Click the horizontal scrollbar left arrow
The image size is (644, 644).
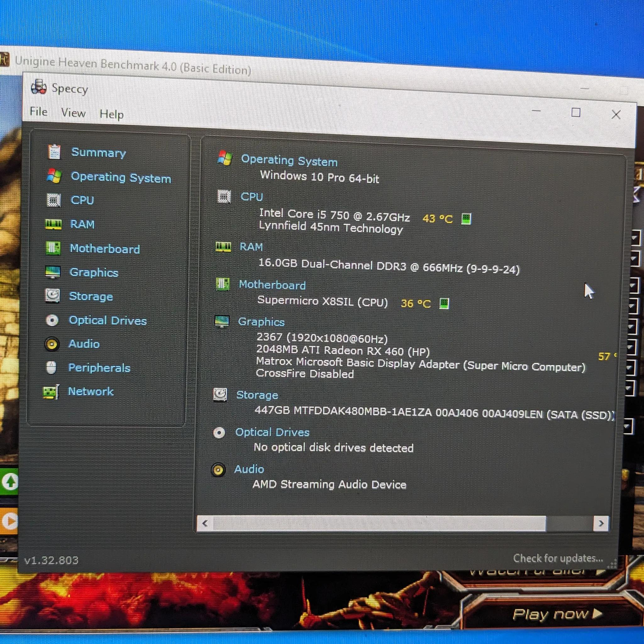coord(205,523)
